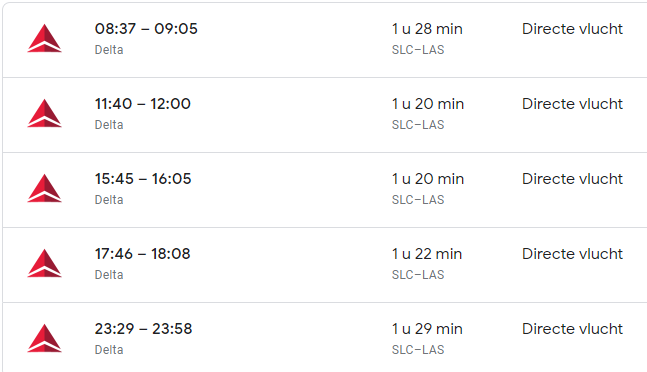Click SLC–LAS route under 1 u 22 min
647x372 pixels.
[418, 275]
